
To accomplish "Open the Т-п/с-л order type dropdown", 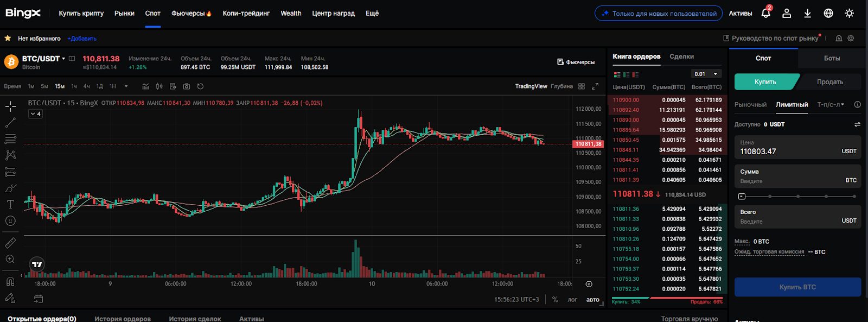I will pos(831,105).
